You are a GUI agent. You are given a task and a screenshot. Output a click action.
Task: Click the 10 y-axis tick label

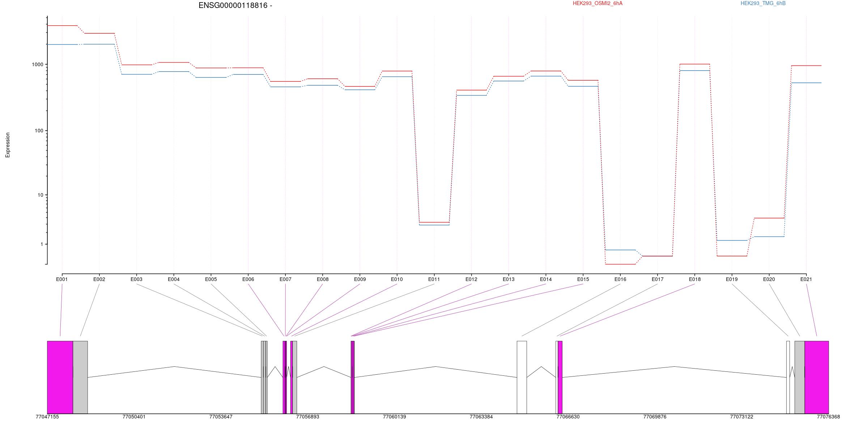[x=41, y=195]
